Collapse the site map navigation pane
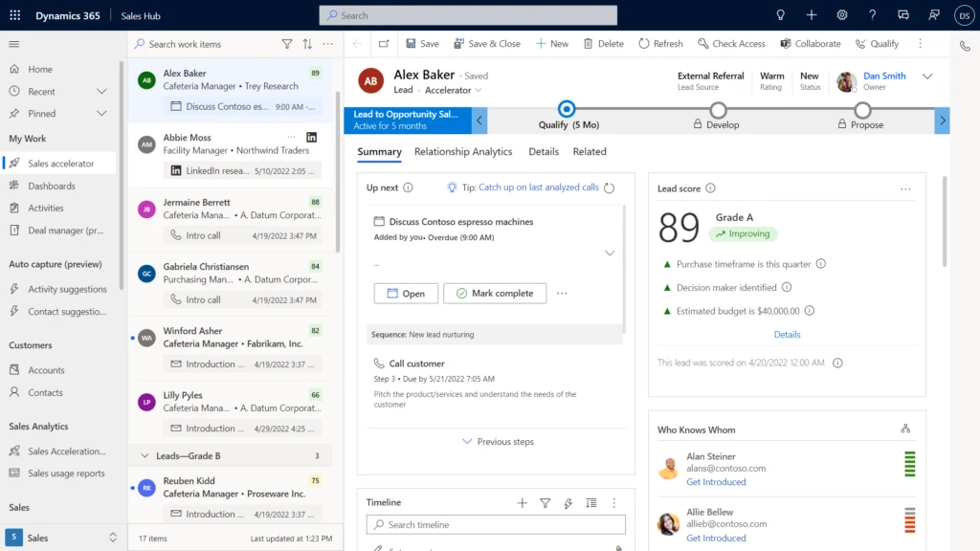Image resolution: width=980 pixels, height=551 pixels. point(13,43)
